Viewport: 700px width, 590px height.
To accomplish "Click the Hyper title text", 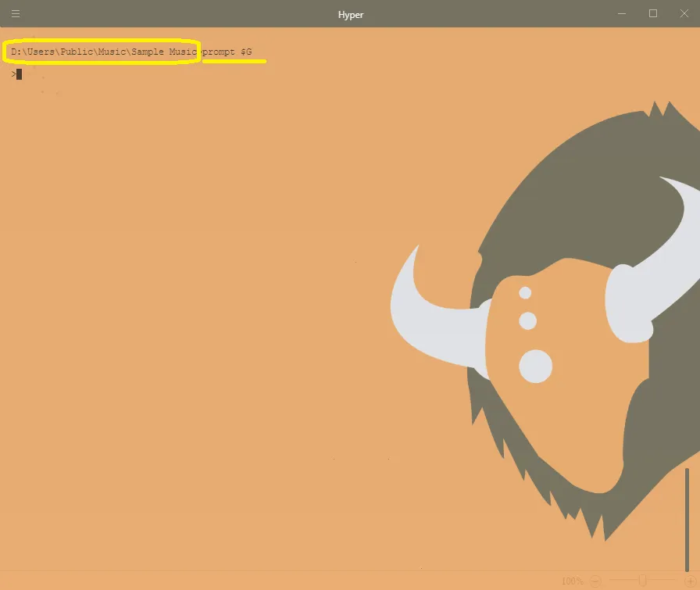I will [351, 15].
